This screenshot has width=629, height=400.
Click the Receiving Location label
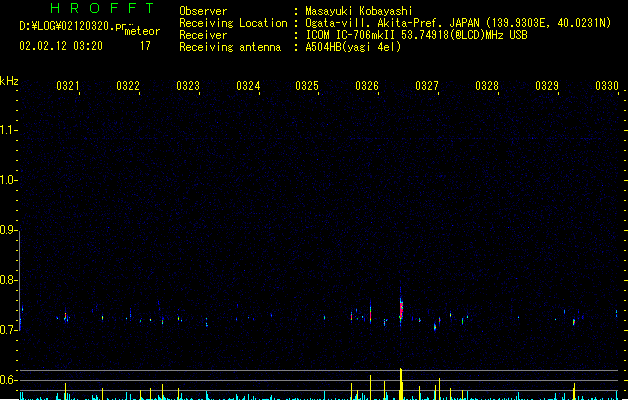coord(233,23)
